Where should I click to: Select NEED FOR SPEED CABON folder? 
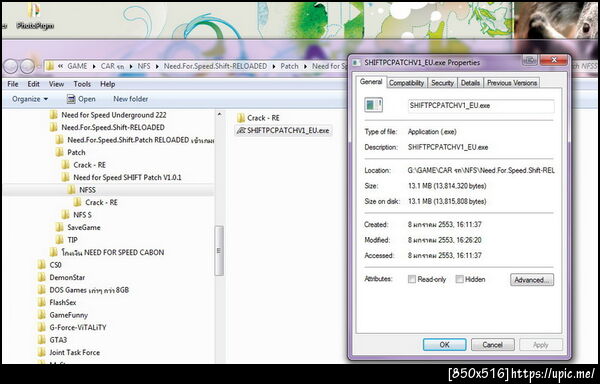(113, 252)
